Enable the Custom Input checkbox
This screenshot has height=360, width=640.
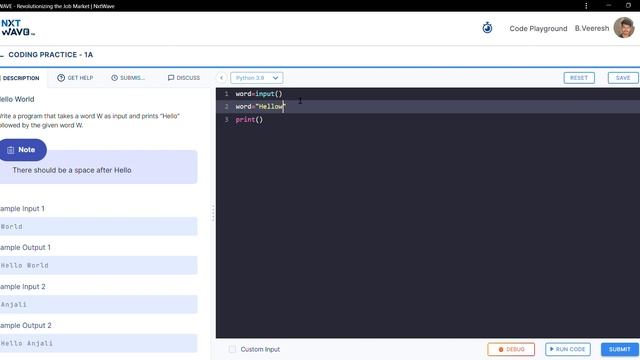coord(232,349)
